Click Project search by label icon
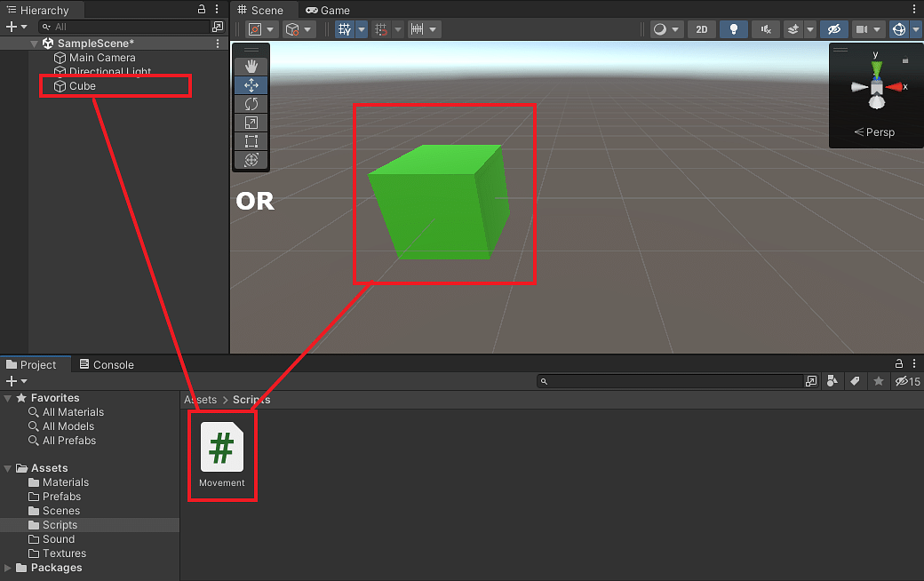The width and height of the screenshot is (924, 581). 855,381
